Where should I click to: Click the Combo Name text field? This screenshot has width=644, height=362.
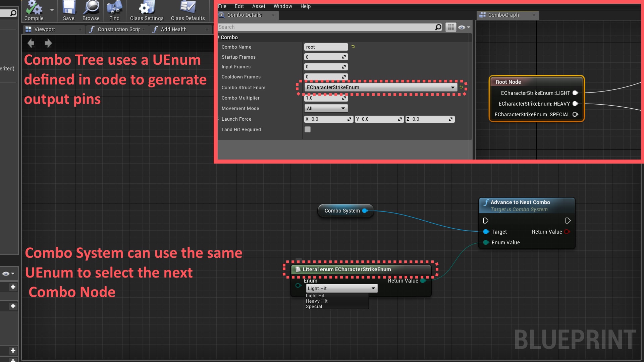point(325,47)
